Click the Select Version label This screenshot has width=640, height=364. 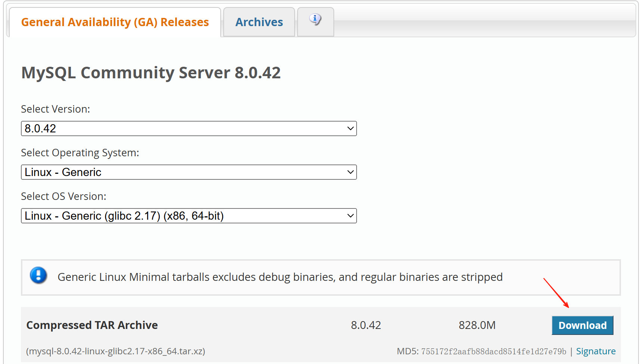coord(56,109)
